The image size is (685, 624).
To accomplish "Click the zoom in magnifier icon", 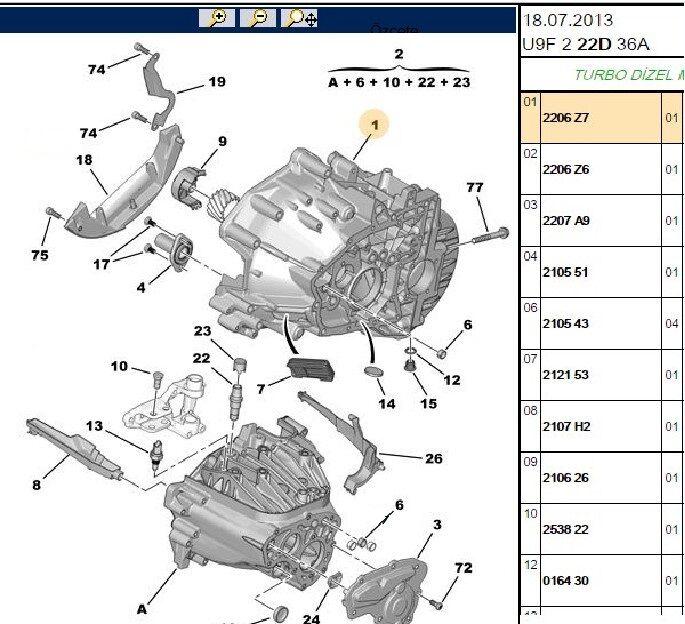I will point(216,19).
